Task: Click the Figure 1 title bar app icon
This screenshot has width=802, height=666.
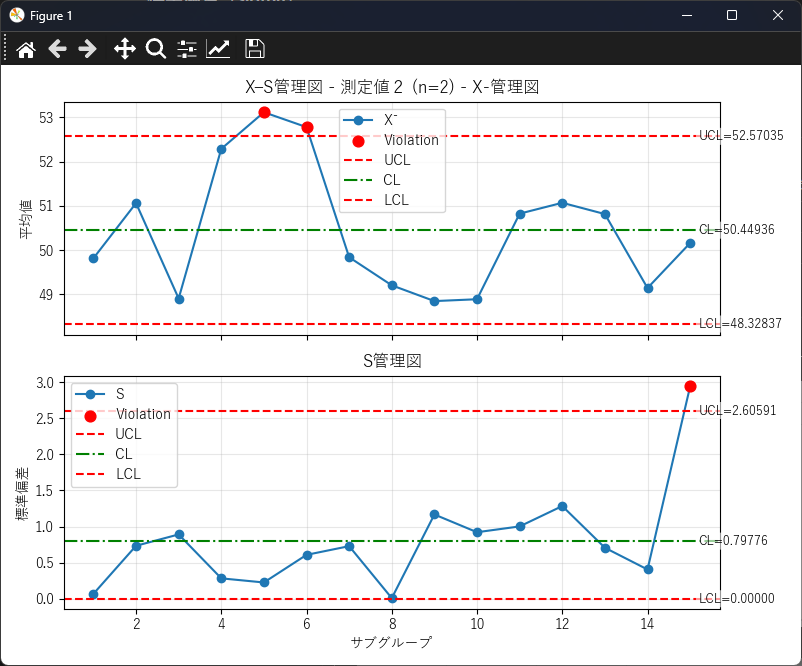Action: (17, 16)
